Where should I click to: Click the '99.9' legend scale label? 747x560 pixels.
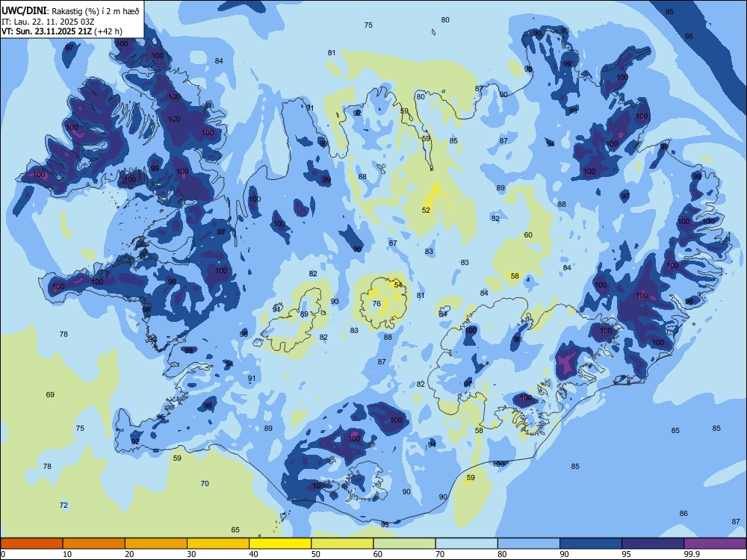pyautogui.click(x=692, y=554)
